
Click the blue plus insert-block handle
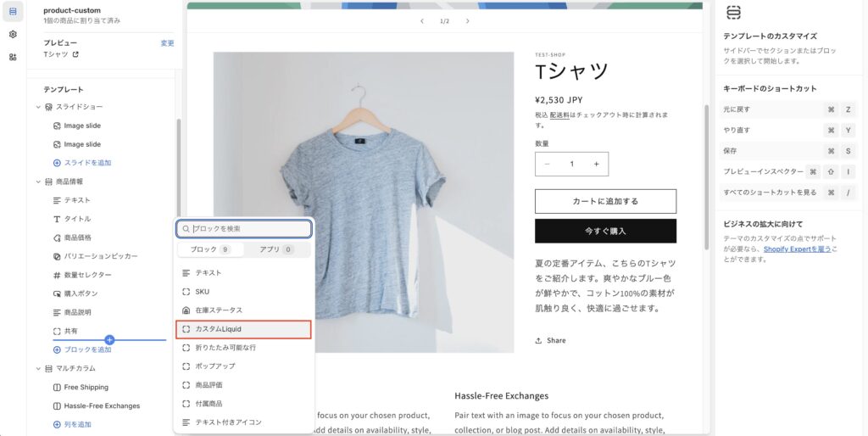[109, 339]
